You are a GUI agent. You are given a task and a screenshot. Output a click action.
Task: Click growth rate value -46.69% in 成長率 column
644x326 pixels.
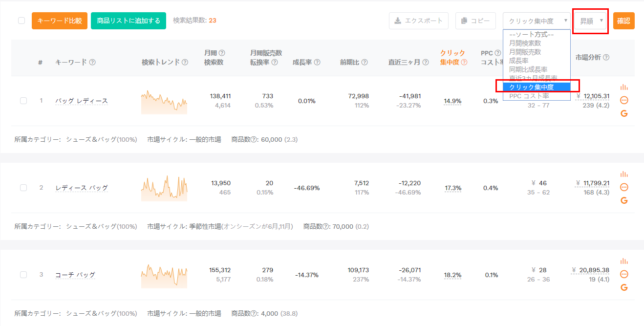(x=307, y=188)
